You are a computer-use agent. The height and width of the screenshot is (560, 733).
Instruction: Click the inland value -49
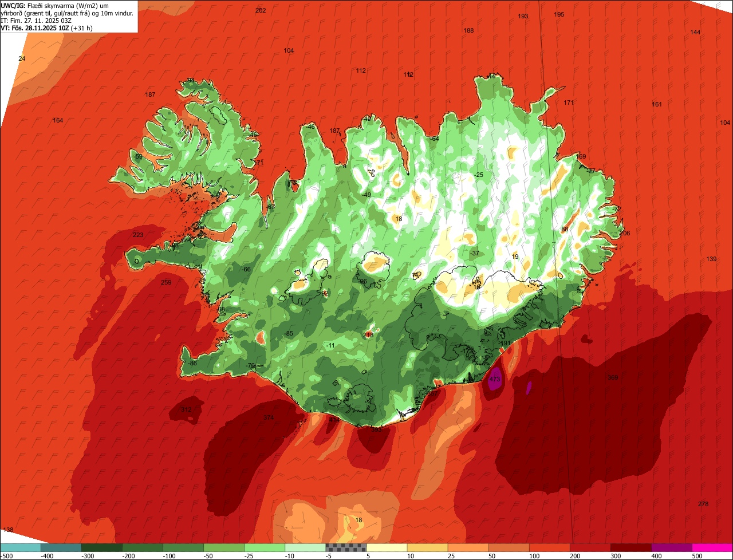(366, 195)
